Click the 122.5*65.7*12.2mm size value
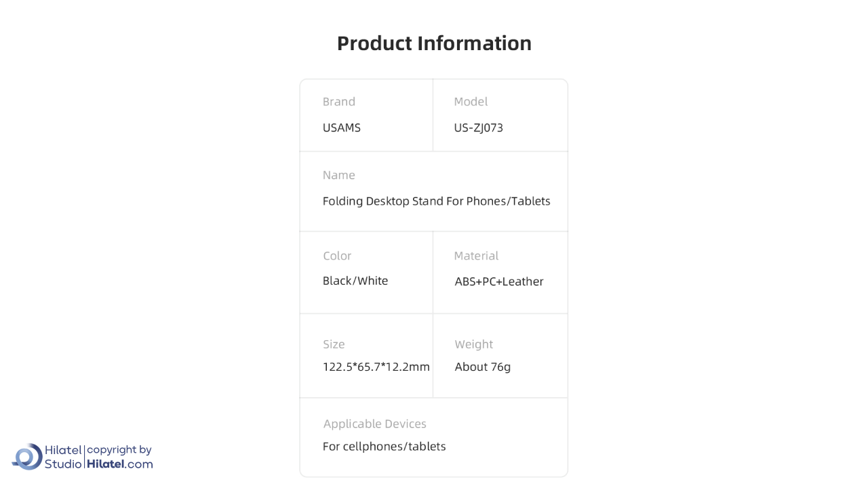The image size is (868, 488). coord(376,367)
